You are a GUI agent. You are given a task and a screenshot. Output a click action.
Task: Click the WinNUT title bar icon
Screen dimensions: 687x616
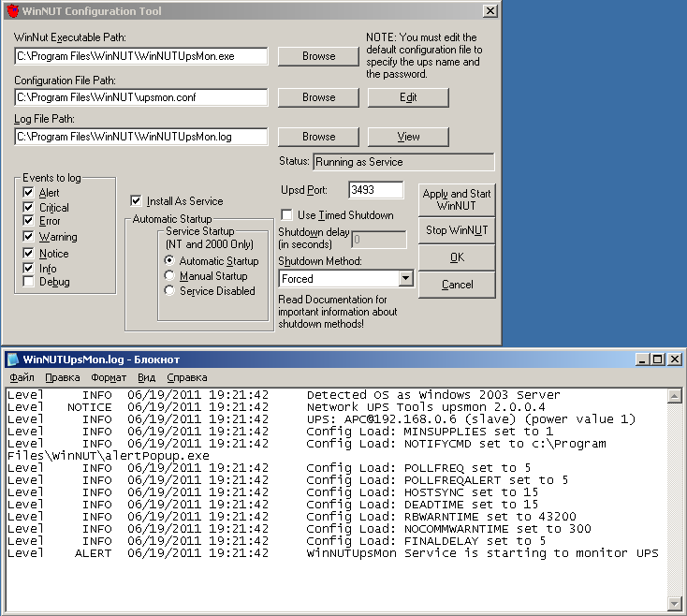point(11,11)
